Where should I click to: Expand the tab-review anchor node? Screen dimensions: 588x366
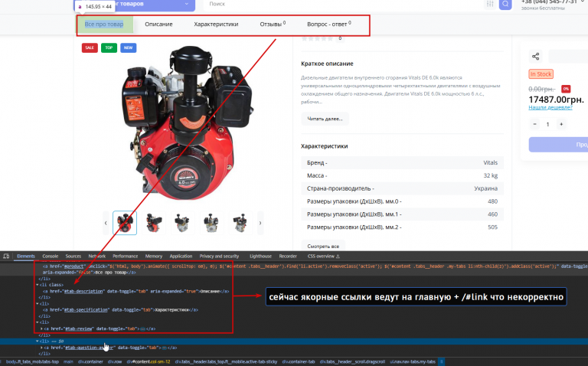(x=41, y=328)
